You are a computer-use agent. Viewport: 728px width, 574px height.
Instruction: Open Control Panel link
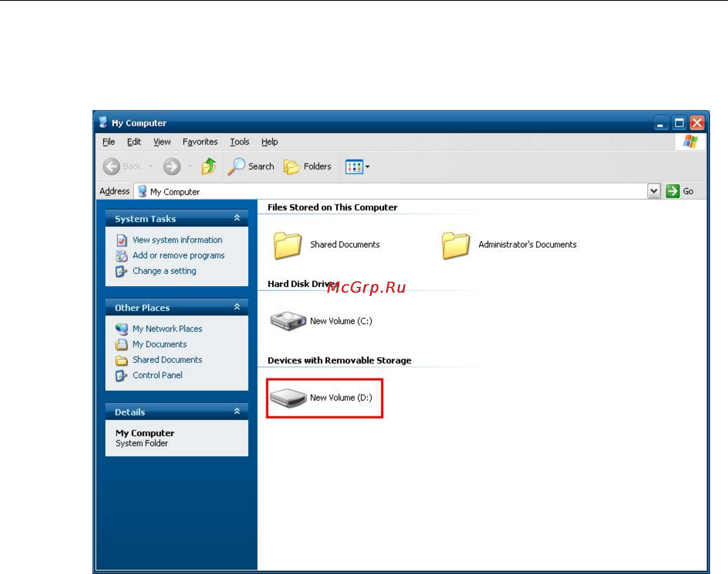[157, 375]
